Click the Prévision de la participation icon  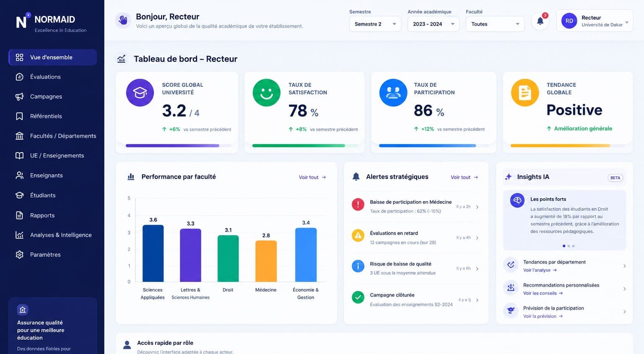(x=511, y=310)
